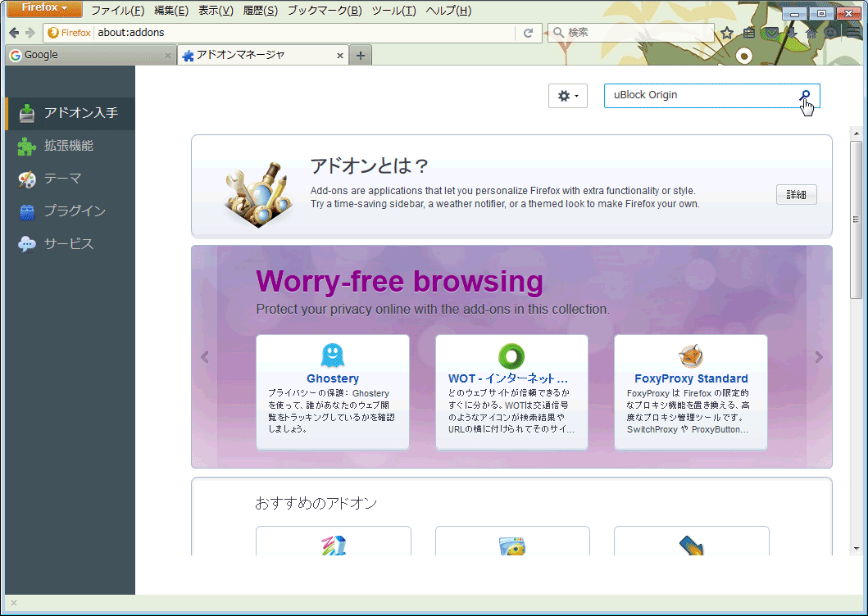Image resolution: width=868 pixels, height=616 pixels.
Task: Go to the home page icon
Action: (811, 33)
